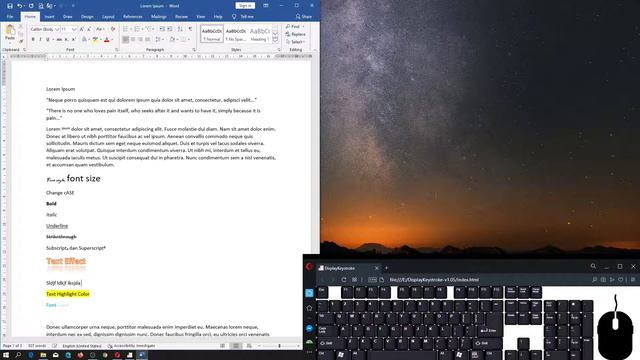
Task: Switch to the Insert tab
Action: (x=49, y=17)
